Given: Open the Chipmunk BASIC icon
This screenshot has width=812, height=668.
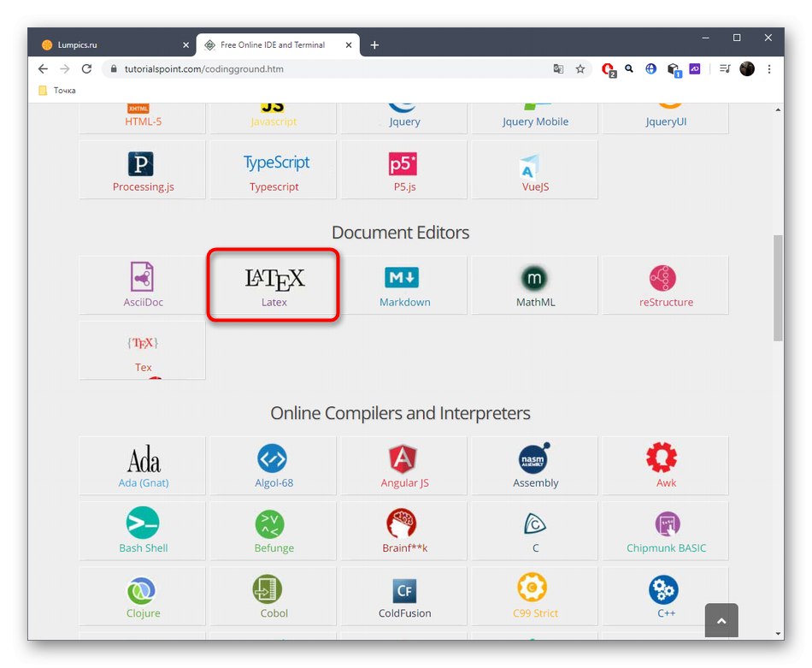Looking at the screenshot, I should pyautogui.click(x=667, y=524).
